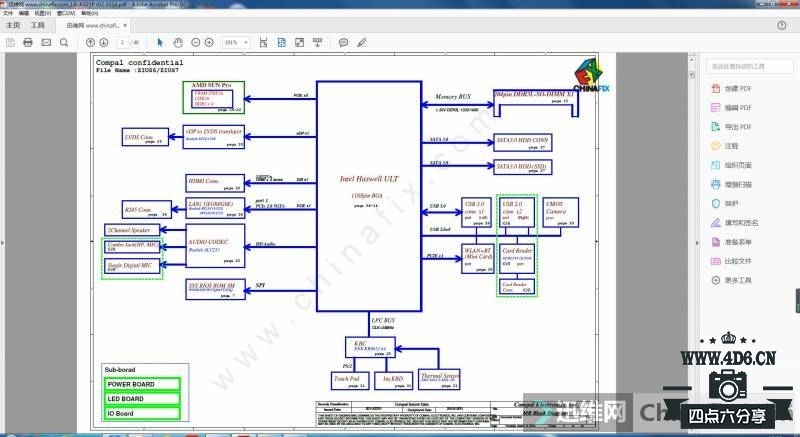
Task: Click the page number input field
Action: coord(123,42)
